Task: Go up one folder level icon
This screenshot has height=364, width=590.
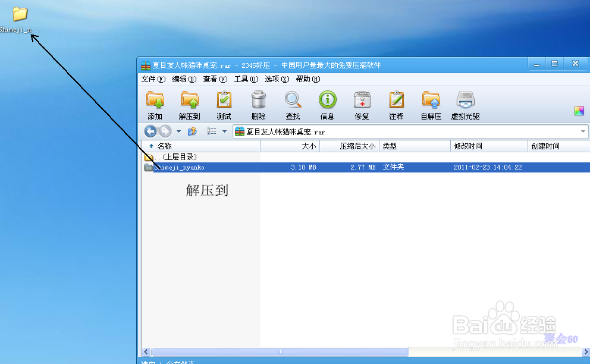Action: tap(192, 131)
